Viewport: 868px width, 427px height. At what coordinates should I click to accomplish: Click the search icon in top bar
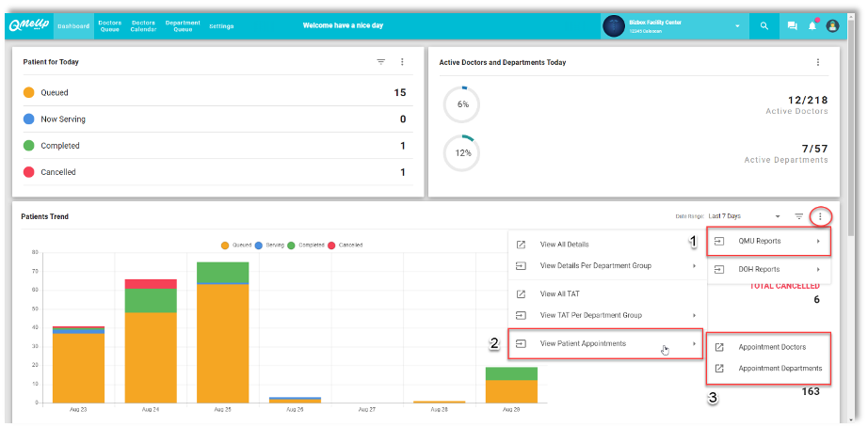tap(764, 26)
